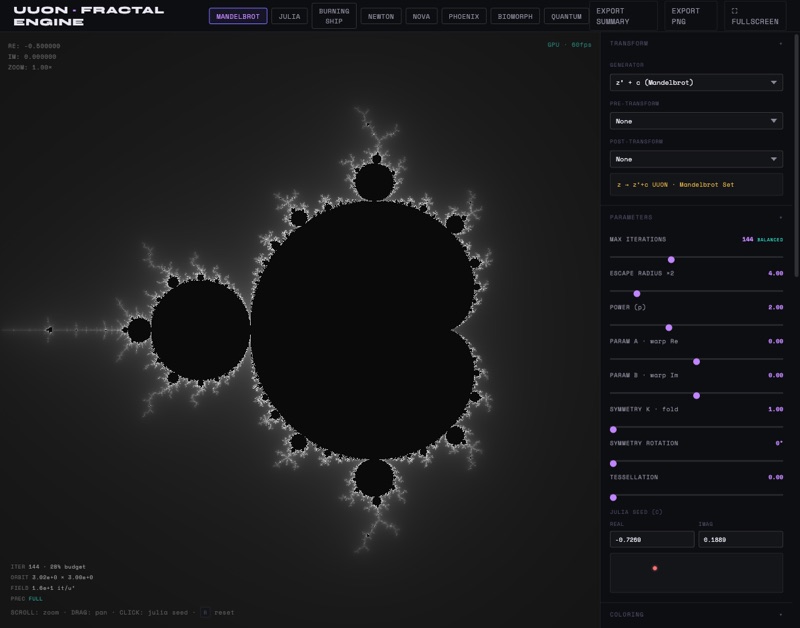Screen dimensions: 800x628
Task: Click the 'IM: 0.000000' coordinate readout
Action: coord(32,57)
